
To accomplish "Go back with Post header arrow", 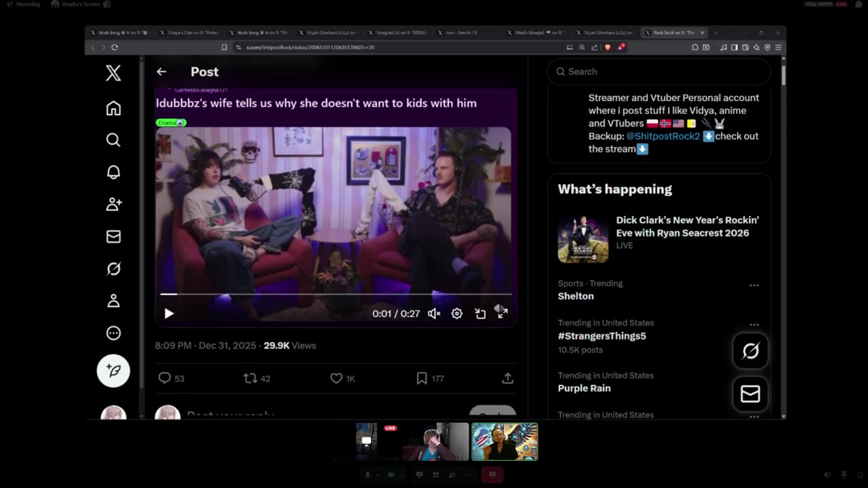I will point(161,72).
